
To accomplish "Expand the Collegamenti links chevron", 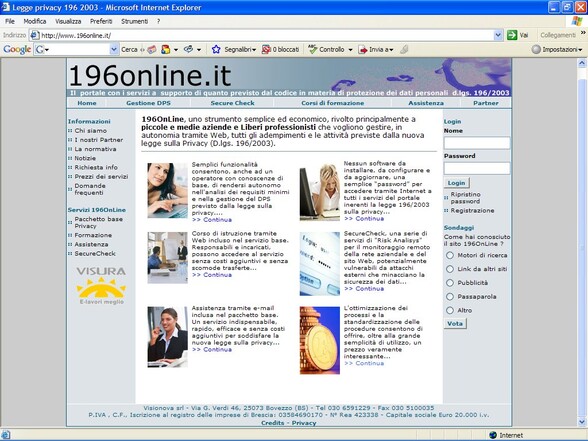I will coord(583,33).
